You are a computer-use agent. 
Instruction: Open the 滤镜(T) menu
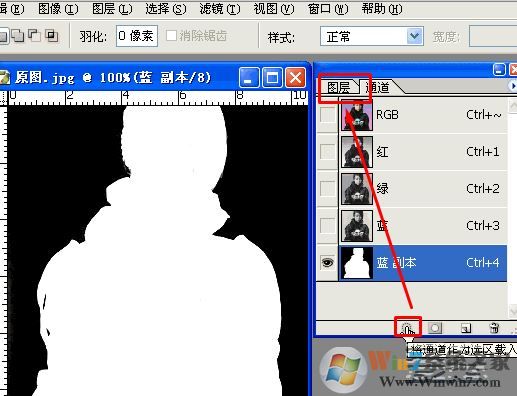220,9
